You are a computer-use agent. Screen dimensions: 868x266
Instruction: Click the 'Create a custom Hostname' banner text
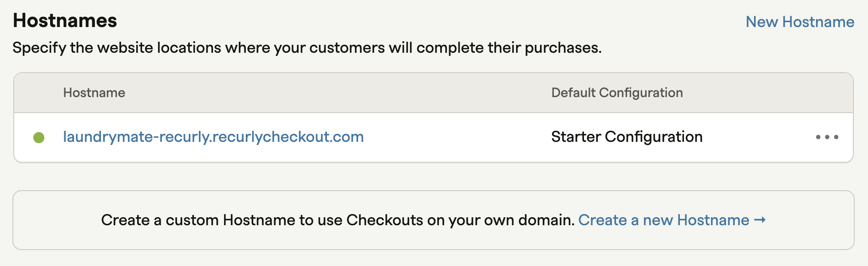point(338,220)
